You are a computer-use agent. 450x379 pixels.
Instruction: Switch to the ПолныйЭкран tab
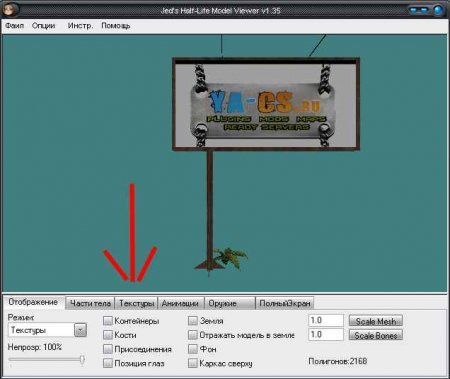285,303
